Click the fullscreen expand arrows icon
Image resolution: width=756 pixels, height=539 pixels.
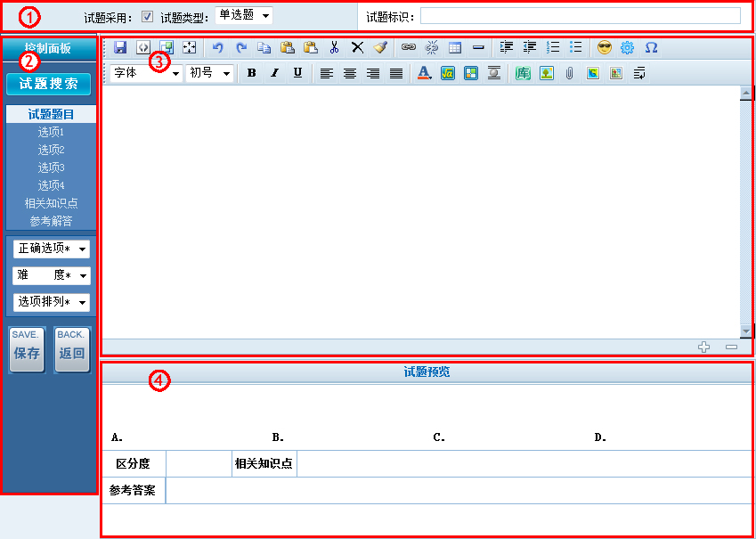[190, 47]
